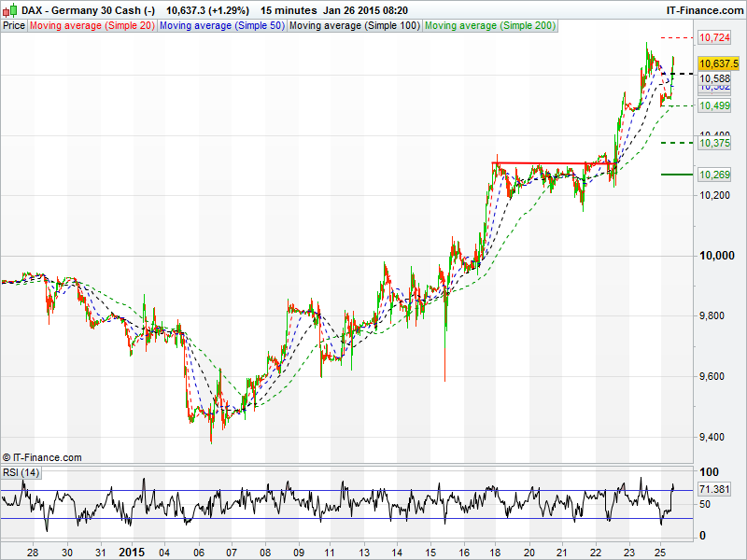Image resolution: width=747 pixels, height=560 pixels.
Task: Select the green 10,269 price level tag
Action: point(714,175)
